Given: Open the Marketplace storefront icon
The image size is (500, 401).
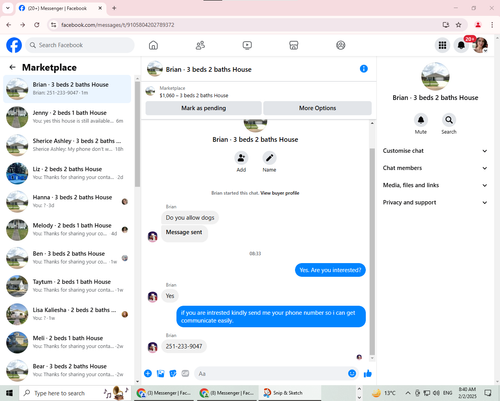Looking at the screenshot, I should point(294,45).
